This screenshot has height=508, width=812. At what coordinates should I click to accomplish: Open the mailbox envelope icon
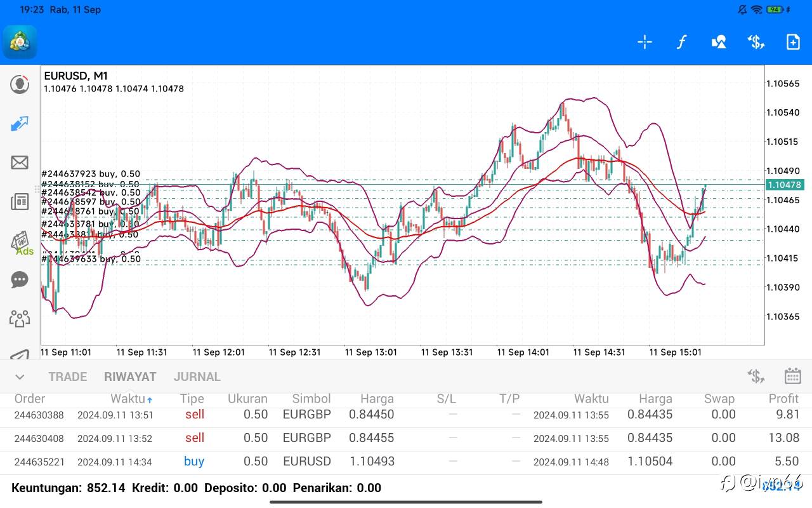[20, 163]
